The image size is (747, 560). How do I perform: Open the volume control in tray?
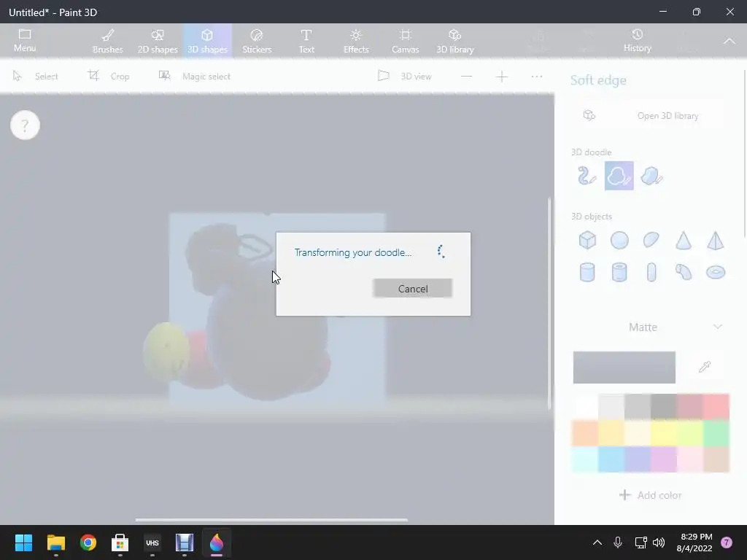pyautogui.click(x=659, y=542)
